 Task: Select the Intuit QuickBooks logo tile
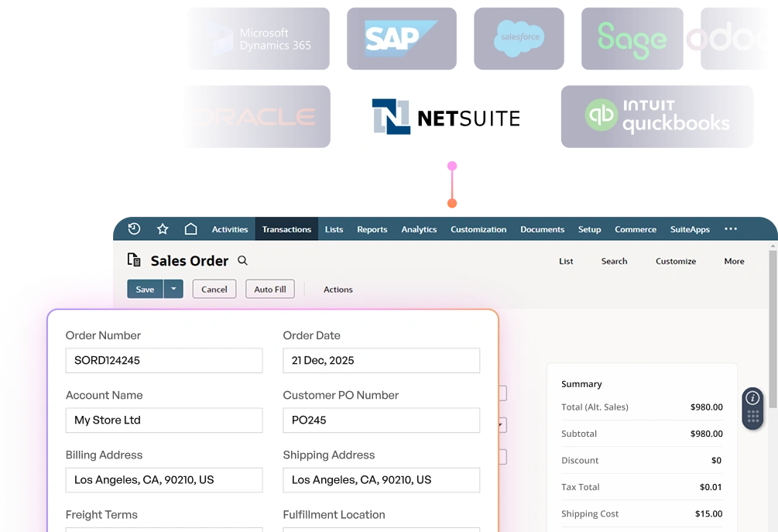[x=656, y=116]
